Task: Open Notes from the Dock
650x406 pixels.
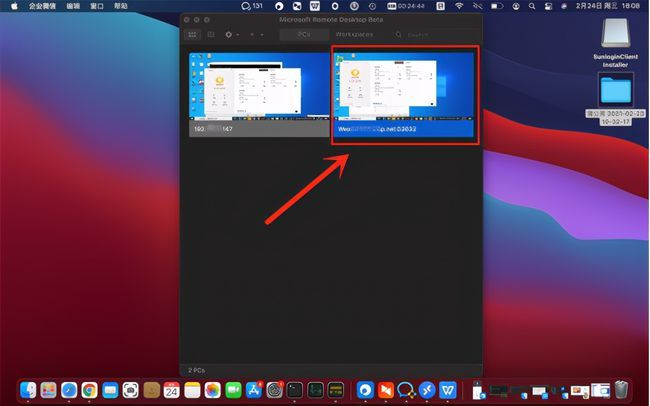Action: tap(192, 390)
